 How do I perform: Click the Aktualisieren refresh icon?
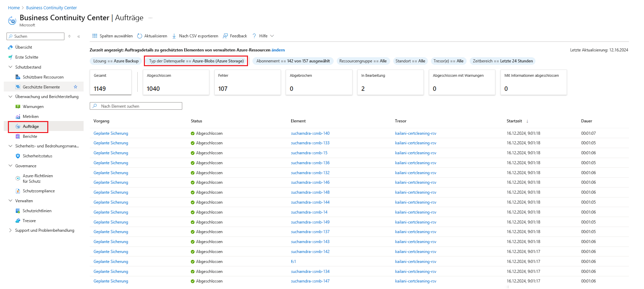click(140, 36)
